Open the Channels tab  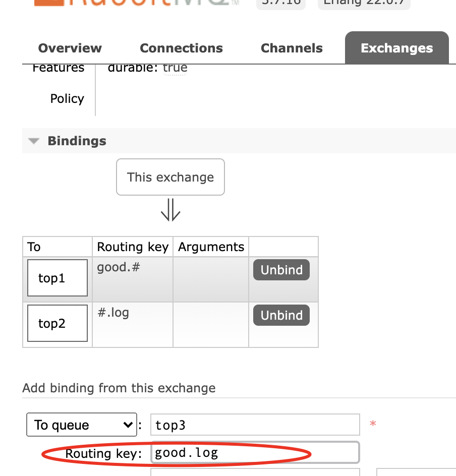click(x=292, y=48)
